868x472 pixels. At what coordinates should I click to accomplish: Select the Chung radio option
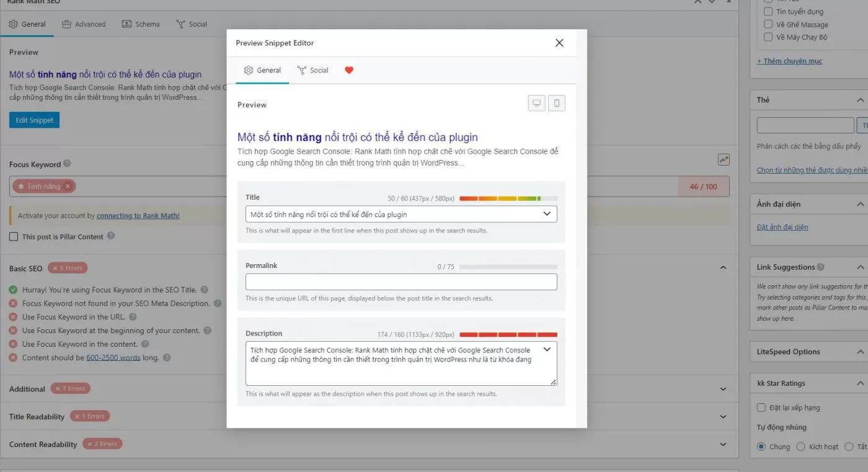[761, 447]
